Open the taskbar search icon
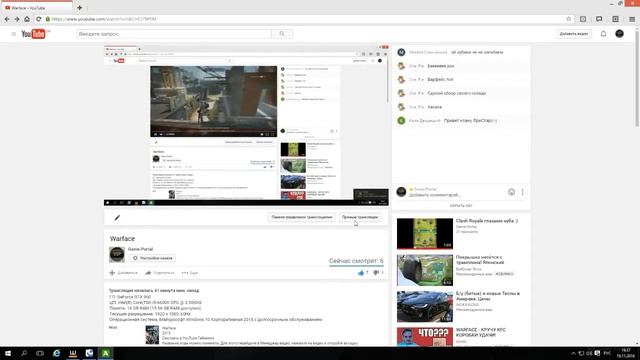This screenshot has height=360, width=640. [24, 353]
